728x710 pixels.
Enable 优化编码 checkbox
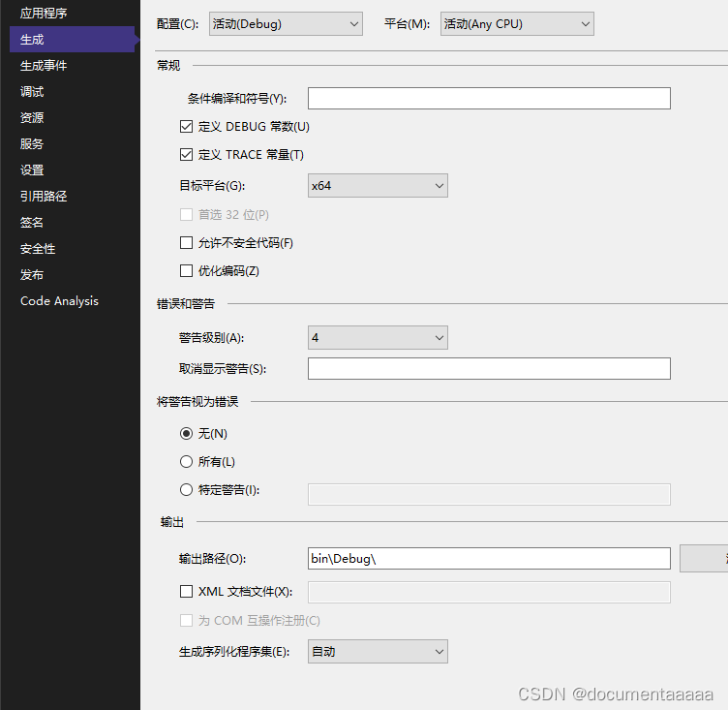click(x=186, y=270)
